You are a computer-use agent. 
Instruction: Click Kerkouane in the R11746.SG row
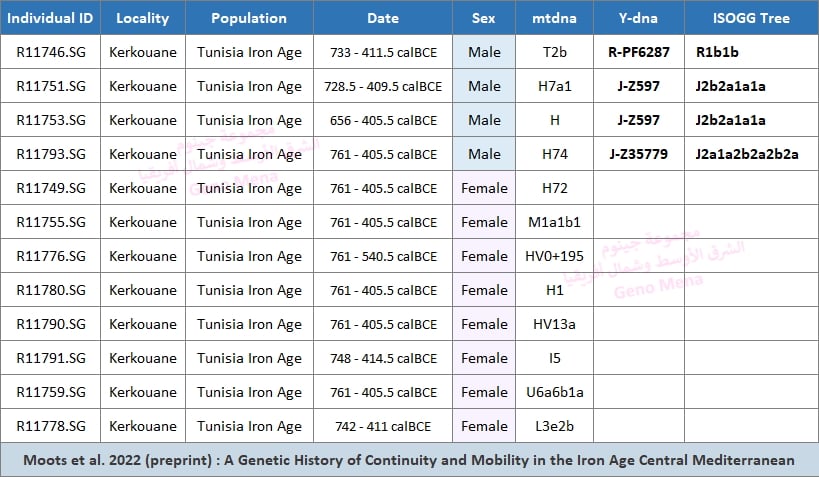pyautogui.click(x=143, y=52)
